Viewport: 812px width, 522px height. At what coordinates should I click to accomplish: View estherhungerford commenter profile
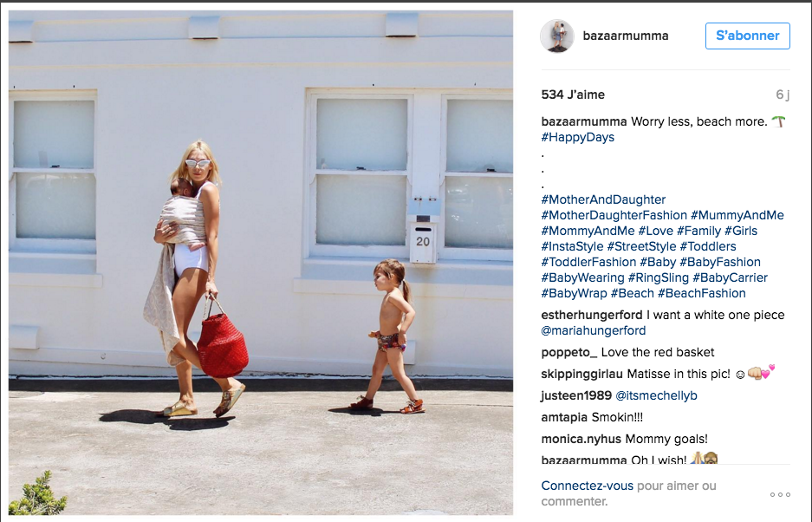coord(591,315)
